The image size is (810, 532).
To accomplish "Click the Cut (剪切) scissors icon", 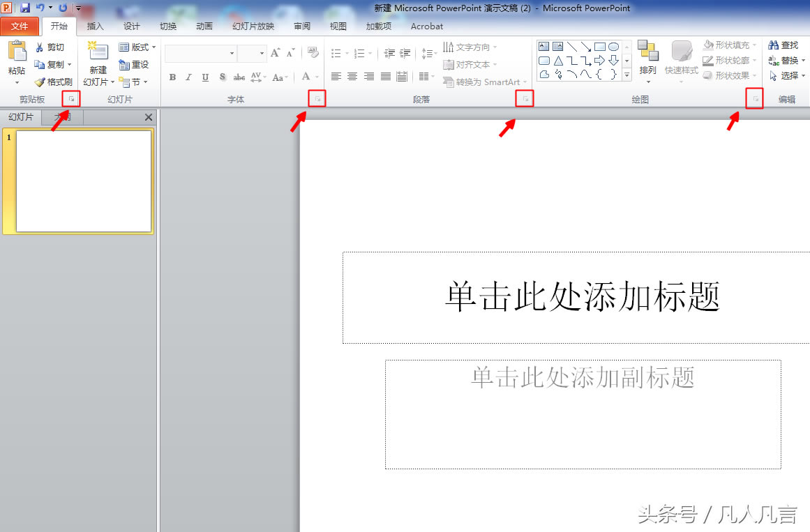I will (40, 47).
